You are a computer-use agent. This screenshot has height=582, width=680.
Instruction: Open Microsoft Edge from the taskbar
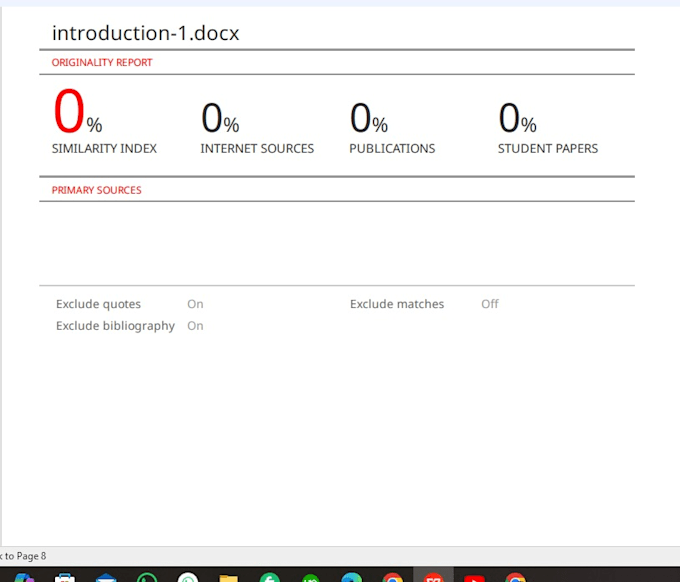point(351,578)
